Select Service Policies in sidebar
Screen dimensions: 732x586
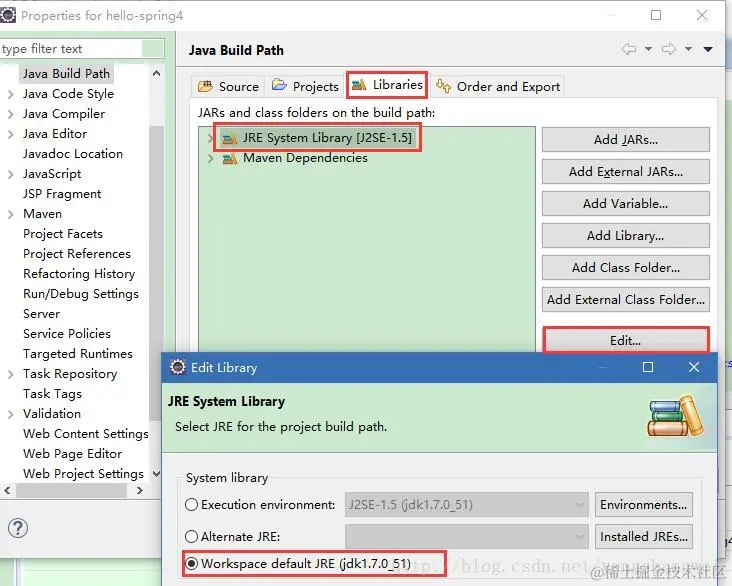click(x=67, y=334)
